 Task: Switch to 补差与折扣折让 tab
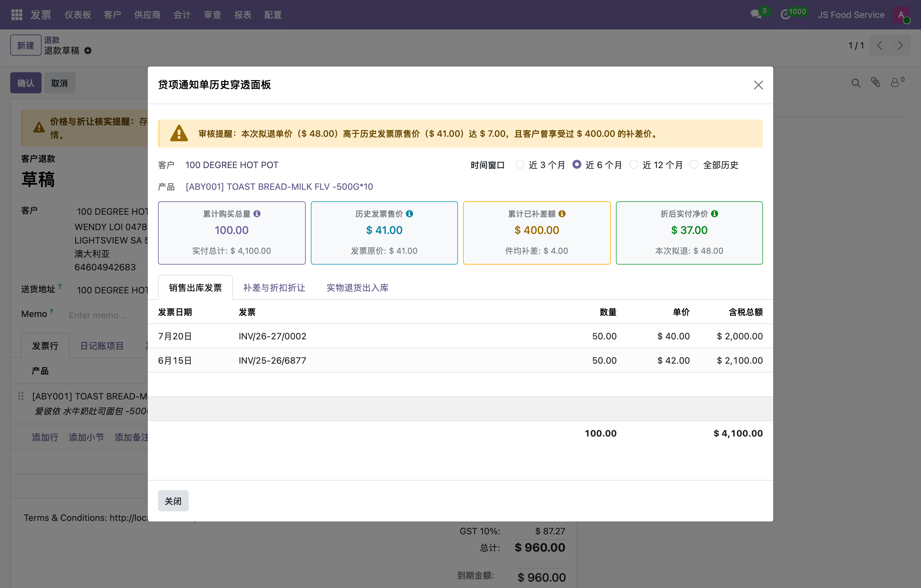coord(274,288)
